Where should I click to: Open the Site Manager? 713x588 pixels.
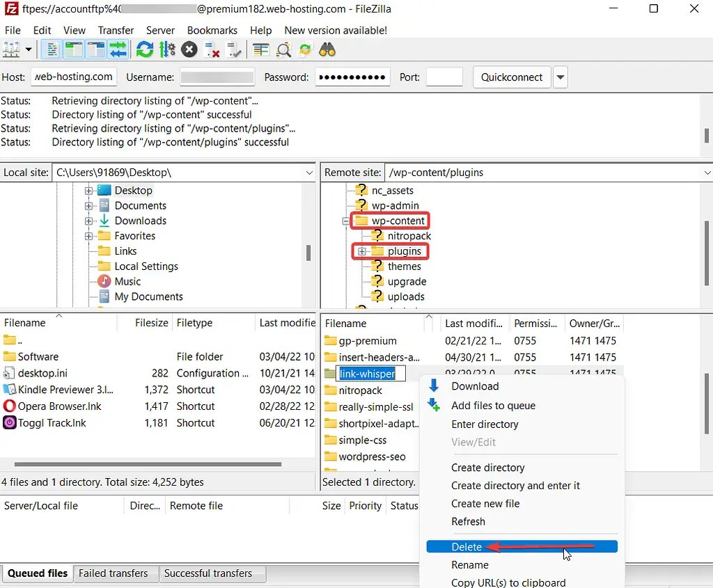[x=11, y=49]
